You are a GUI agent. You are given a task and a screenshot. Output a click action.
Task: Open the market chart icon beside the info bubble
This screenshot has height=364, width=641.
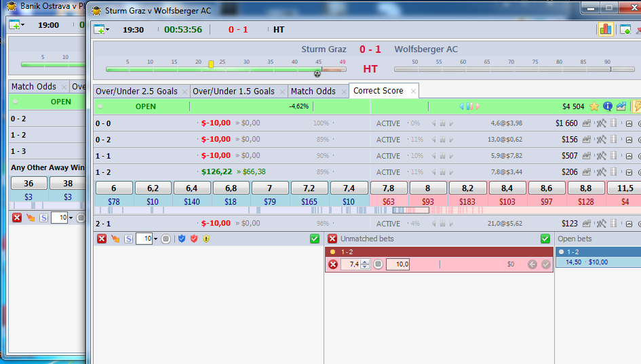[621, 106]
